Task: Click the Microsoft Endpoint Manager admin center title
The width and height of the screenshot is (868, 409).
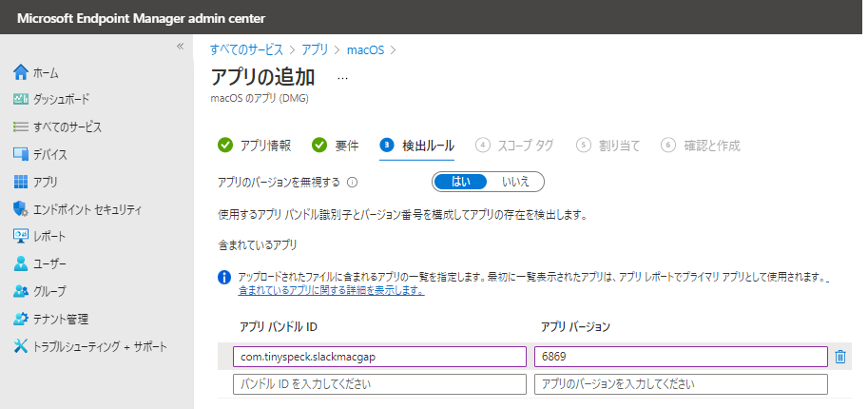Action: [x=141, y=18]
